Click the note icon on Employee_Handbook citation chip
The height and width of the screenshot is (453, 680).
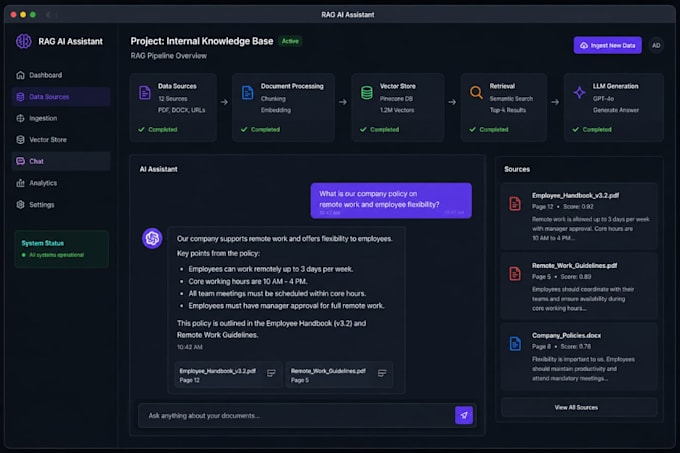pos(271,373)
